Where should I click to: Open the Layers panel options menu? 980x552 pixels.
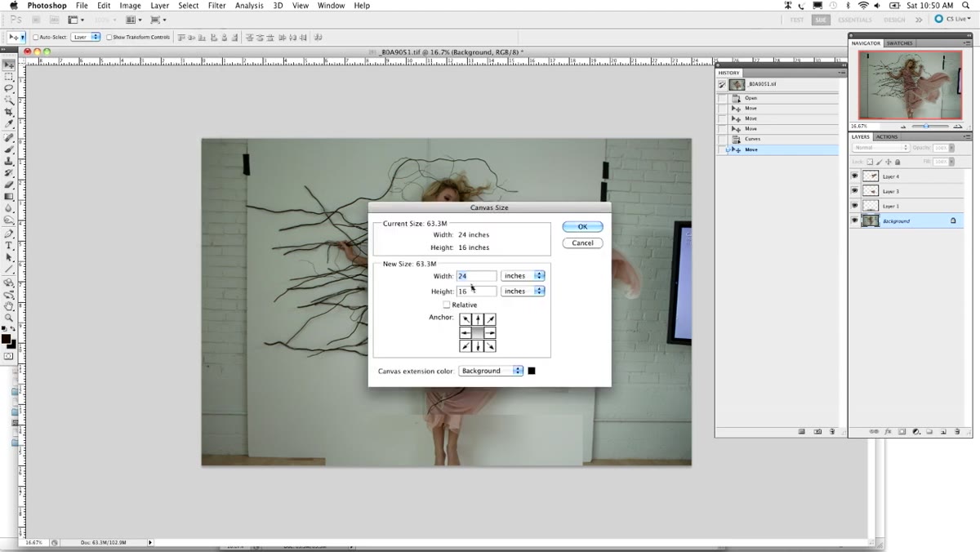click(965, 136)
